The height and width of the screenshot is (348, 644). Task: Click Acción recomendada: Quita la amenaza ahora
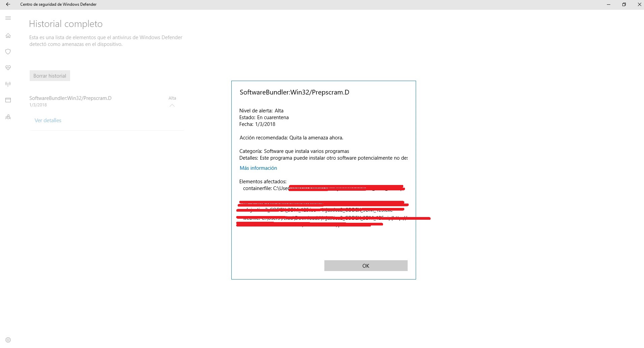click(291, 138)
